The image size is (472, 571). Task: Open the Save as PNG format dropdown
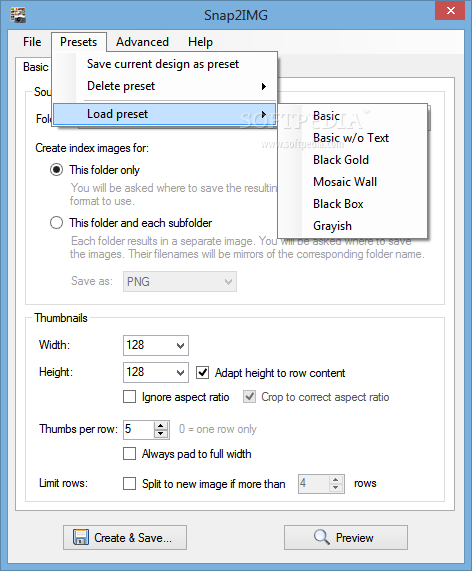pos(180,281)
